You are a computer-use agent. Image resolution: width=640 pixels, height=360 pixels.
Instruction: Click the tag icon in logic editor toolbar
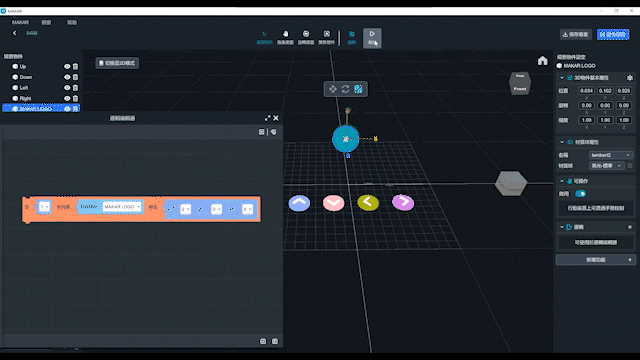273,132
